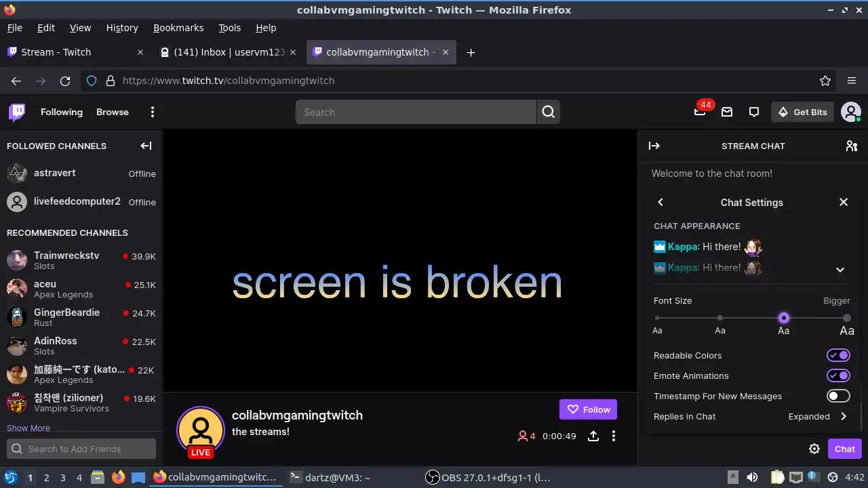868x488 pixels.
Task: Go back from Chat Settings
Action: point(660,202)
